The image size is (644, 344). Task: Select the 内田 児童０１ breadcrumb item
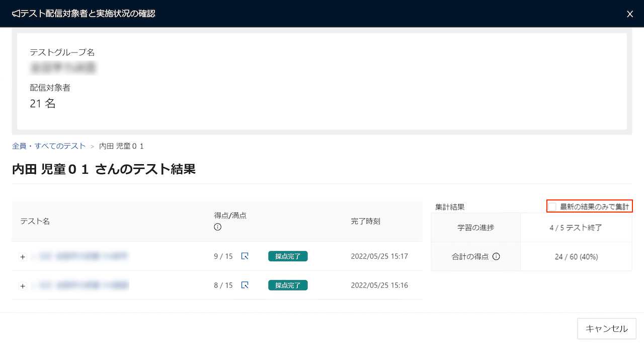[121, 146]
